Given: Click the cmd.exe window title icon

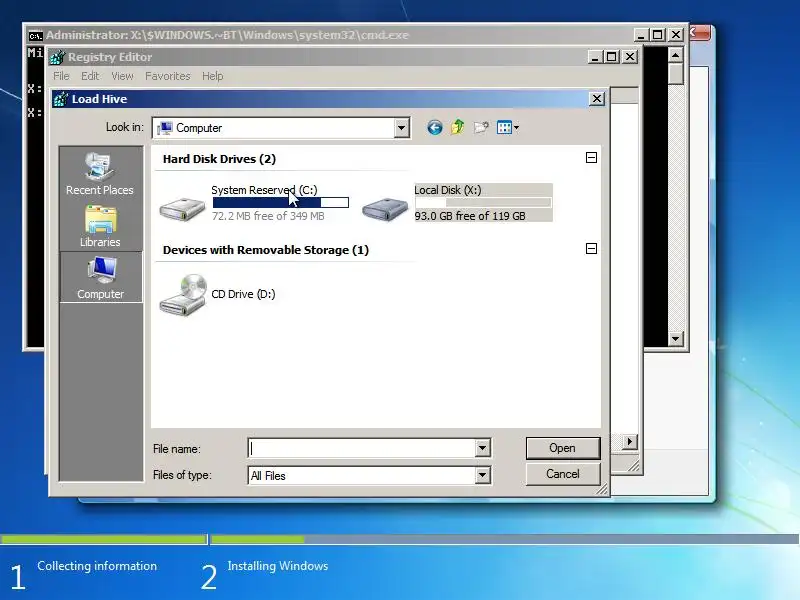Looking at the screenshot, I should [x=35, y=36].
